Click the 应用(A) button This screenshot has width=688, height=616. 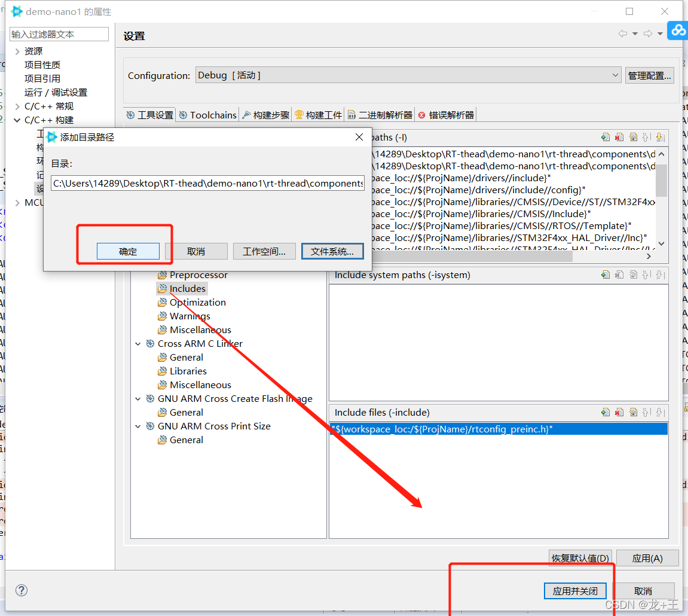(x=647, y=558)
